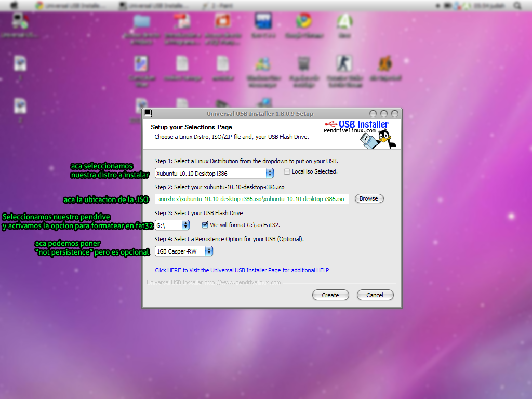The width and height of the screenshot is (532, 399).
Task: Open the USB flash drive G:\ dropdown
Action: pos(172,225)
